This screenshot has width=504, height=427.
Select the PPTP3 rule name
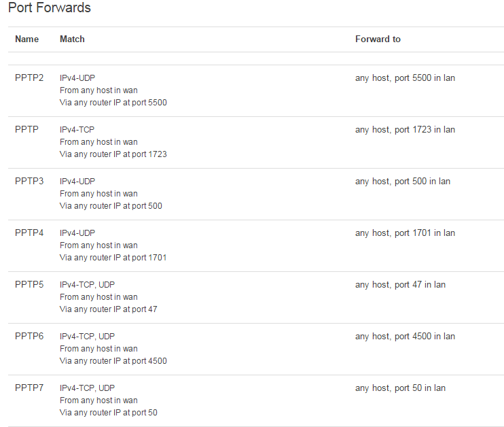click(x=29, y=181)
